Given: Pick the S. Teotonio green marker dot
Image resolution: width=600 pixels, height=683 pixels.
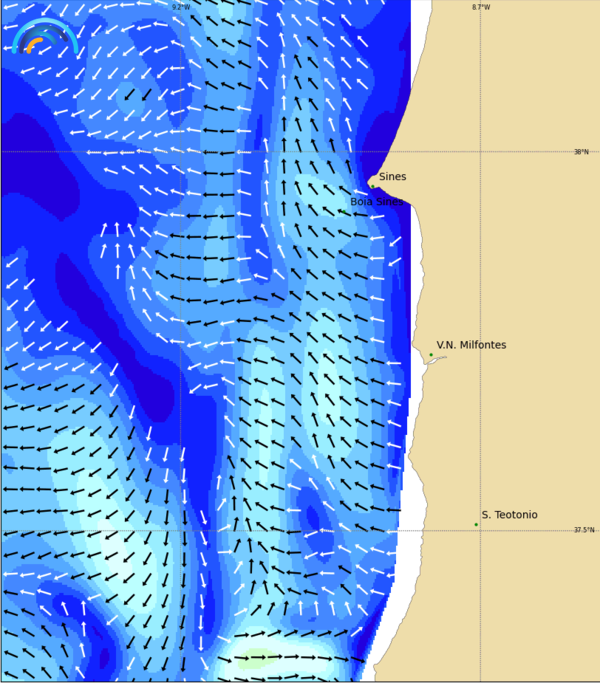Looking at the screenshot, I should [476, 524].
